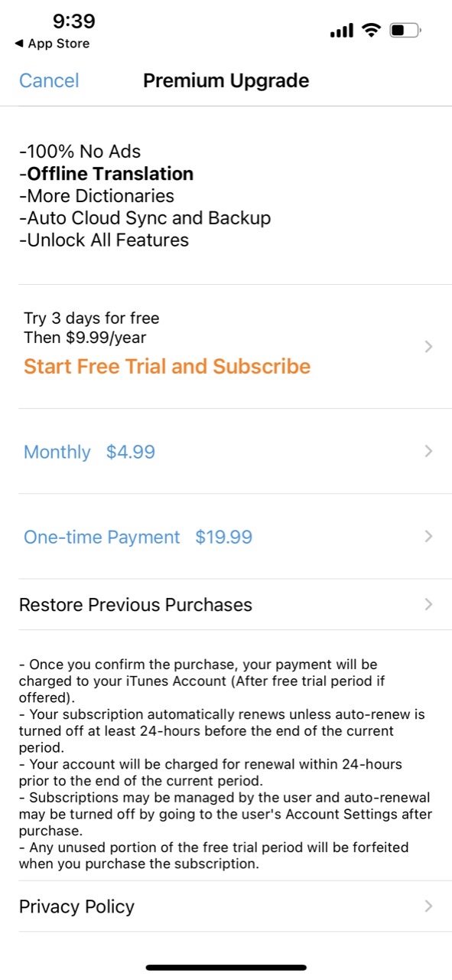452x980 pixels.
Task: Tap the Premium Upgrade title
Action: point(226,80)
